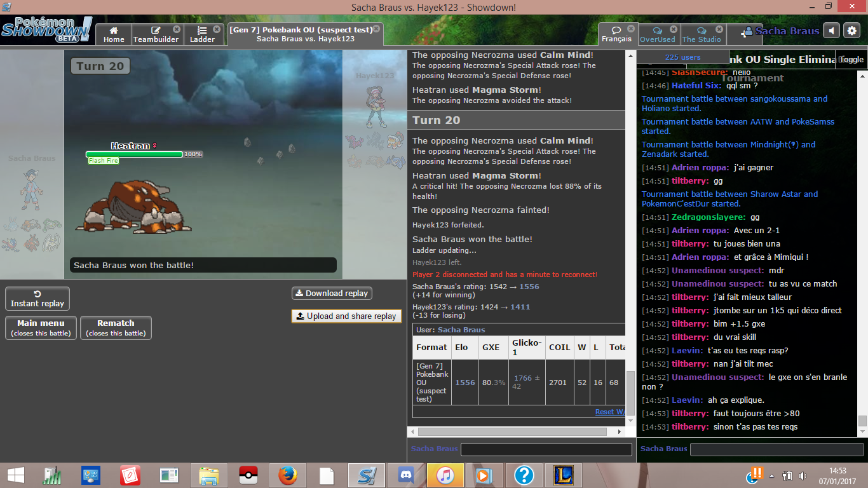Click Laevin next to "ah ça explique."
Viewport: 868px width, 488px height.
(688, 400)
